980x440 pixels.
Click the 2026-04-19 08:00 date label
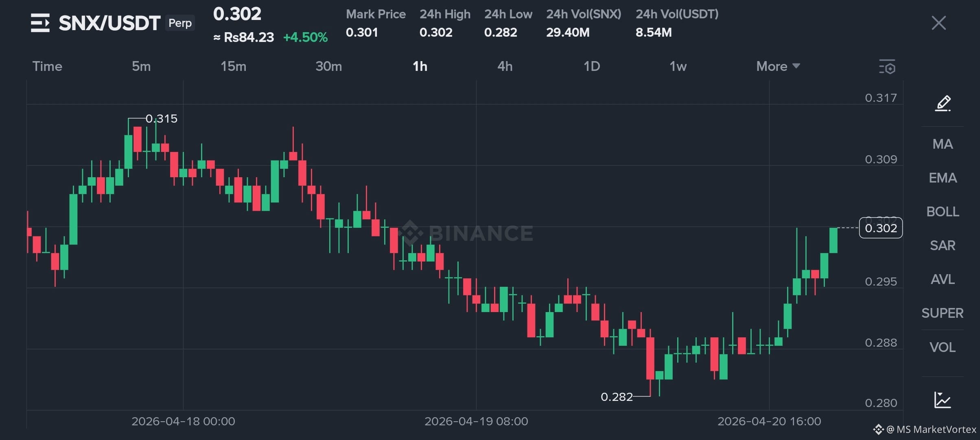click(476, 421)
